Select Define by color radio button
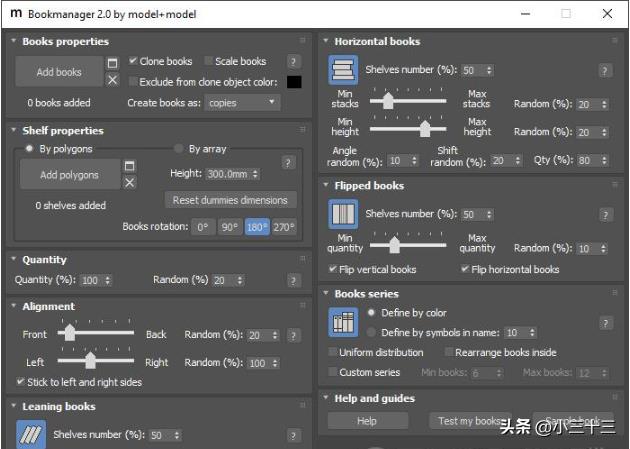Screen dimensions: 630x449 371,312
